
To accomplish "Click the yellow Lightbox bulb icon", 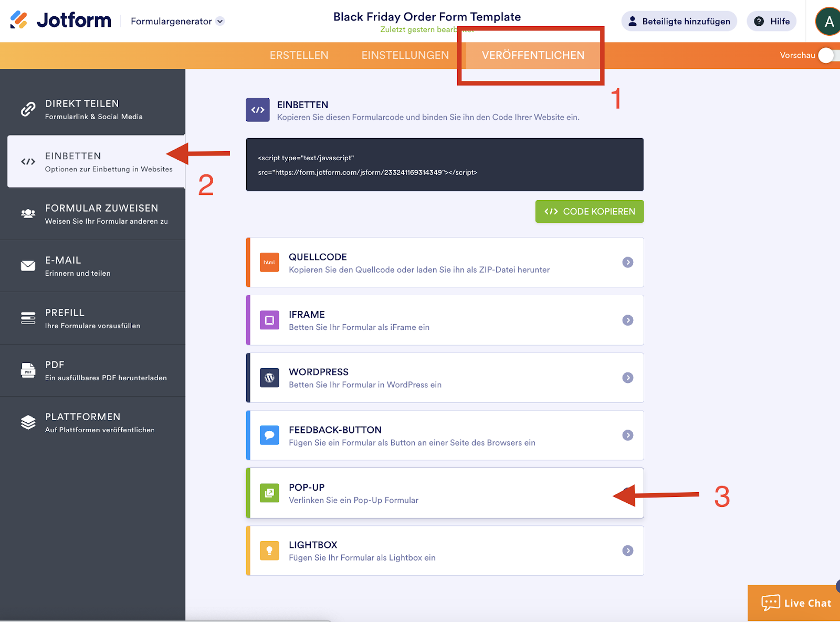I will tap(269, 551).
